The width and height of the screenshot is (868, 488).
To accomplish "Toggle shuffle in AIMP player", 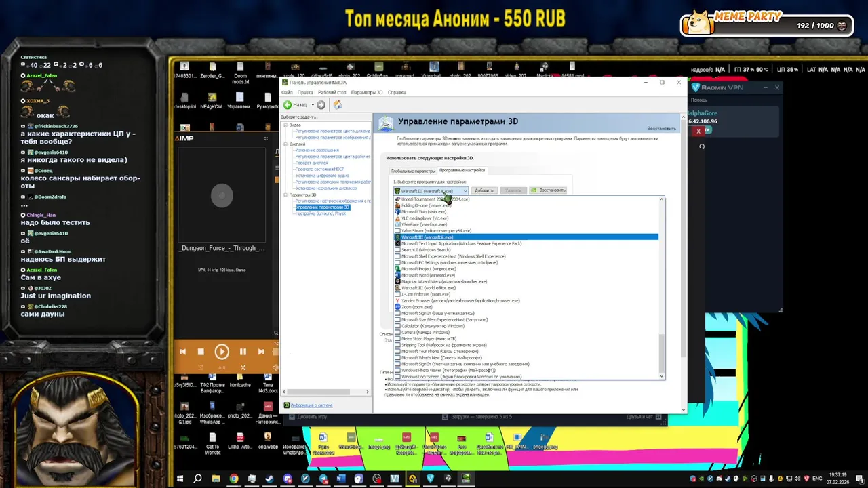I will [x=243, y=367].
